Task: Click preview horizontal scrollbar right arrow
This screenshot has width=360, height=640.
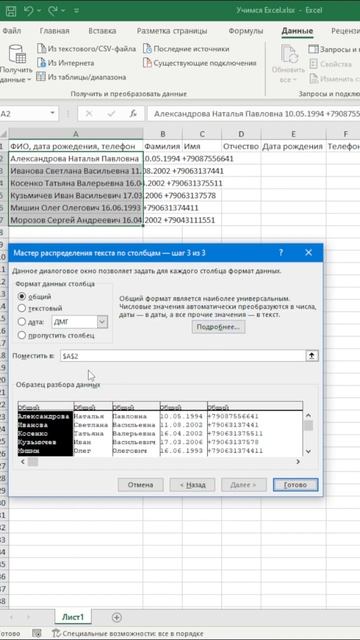Action: (x=298, y=462)
